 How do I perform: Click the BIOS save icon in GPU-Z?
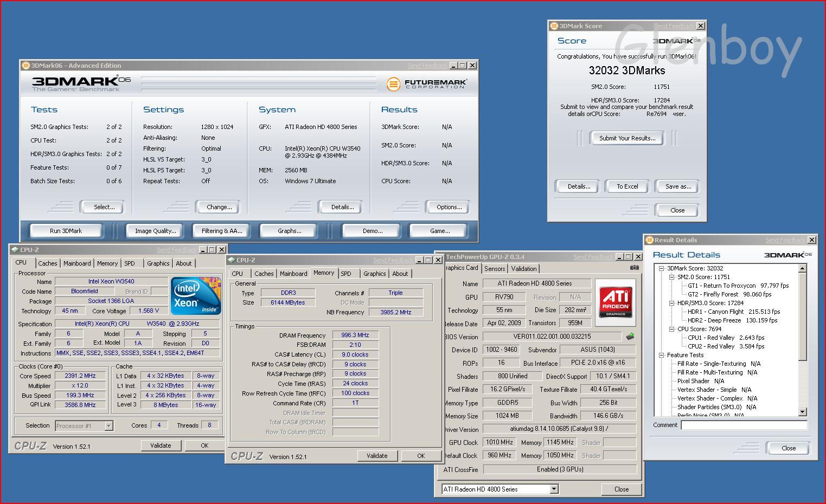[x=630, y=337]
